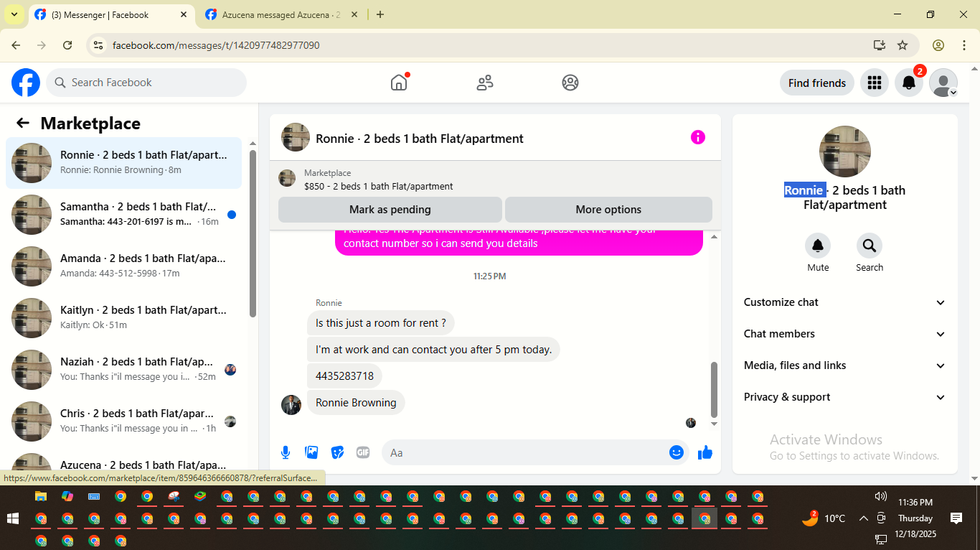Image resolution: width=980 pixels, height=550 pixels.
Task: Open volume control in system tray
Action: pos(881,496)
